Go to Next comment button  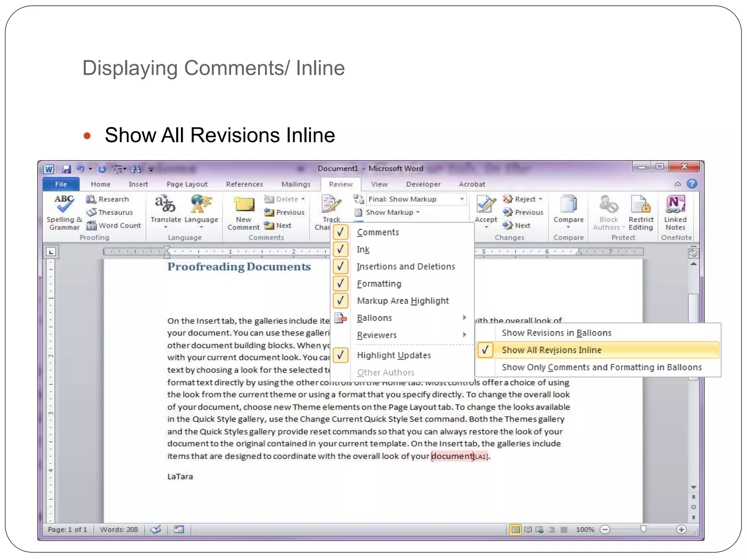[278, 226]
